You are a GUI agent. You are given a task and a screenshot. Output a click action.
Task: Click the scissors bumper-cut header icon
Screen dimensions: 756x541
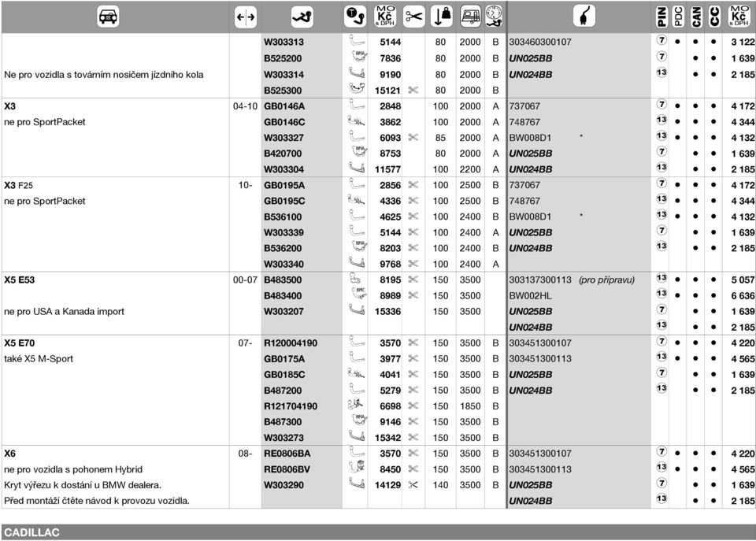coord(413,17)
